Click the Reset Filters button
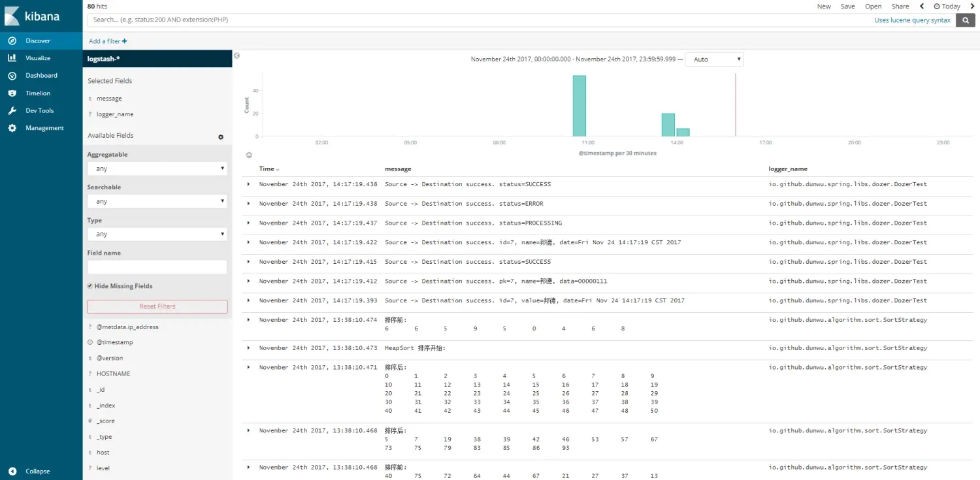This screenshot has height=480, width=980. pyautogui.click(x=157, y=306)
